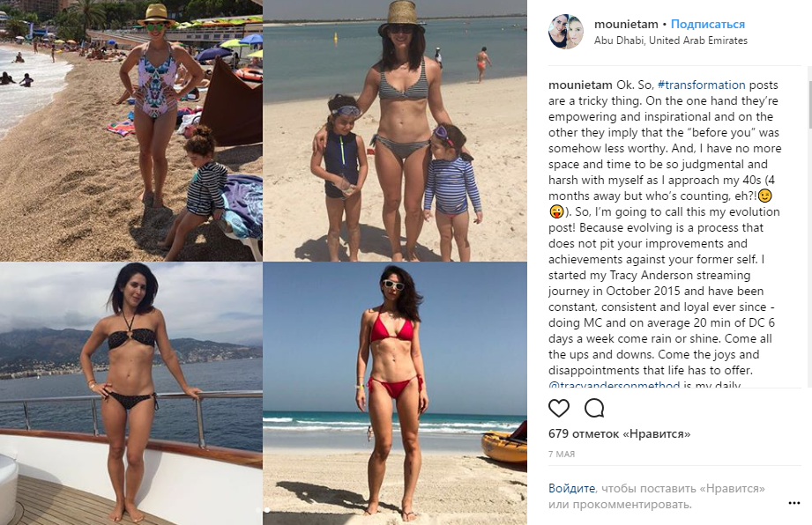Viewport: 812px width, 525px height.
Task: Click the winking emoji in caption
Action: 765,196
